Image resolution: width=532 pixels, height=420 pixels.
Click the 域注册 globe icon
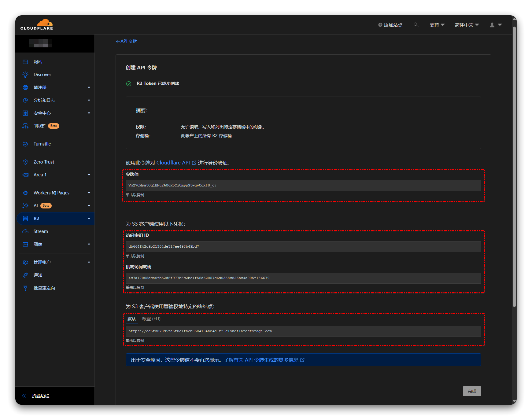pyautogui.click(x=25, y=87)
